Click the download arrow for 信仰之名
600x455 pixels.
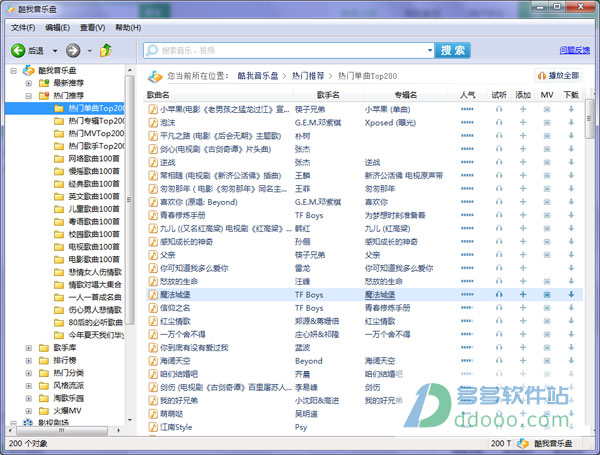click(571, 308)
